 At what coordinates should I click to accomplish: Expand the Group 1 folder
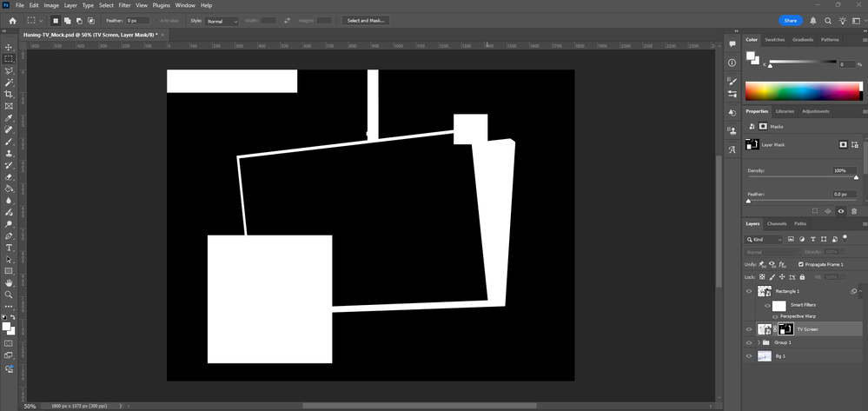[x=759, y=343]
